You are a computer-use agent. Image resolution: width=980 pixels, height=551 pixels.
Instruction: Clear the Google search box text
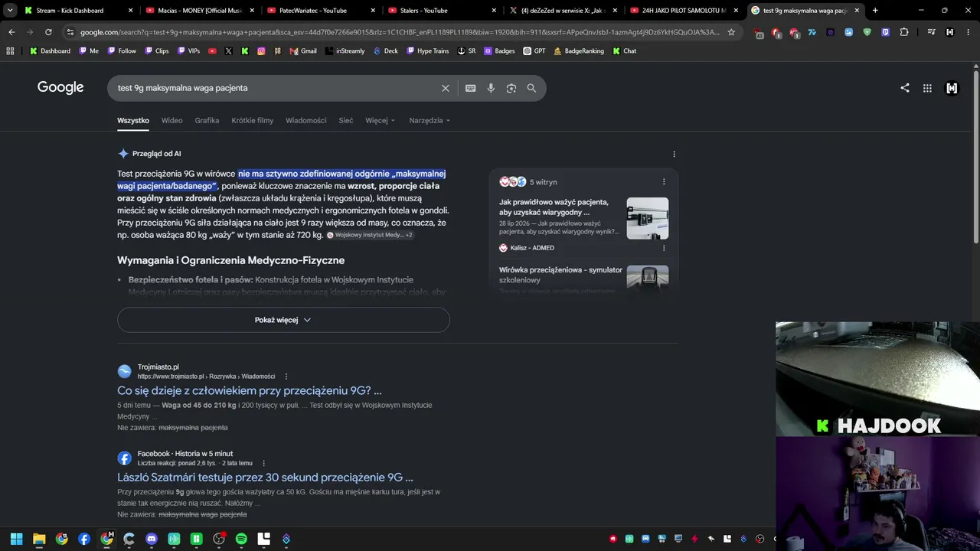[446, 88]
